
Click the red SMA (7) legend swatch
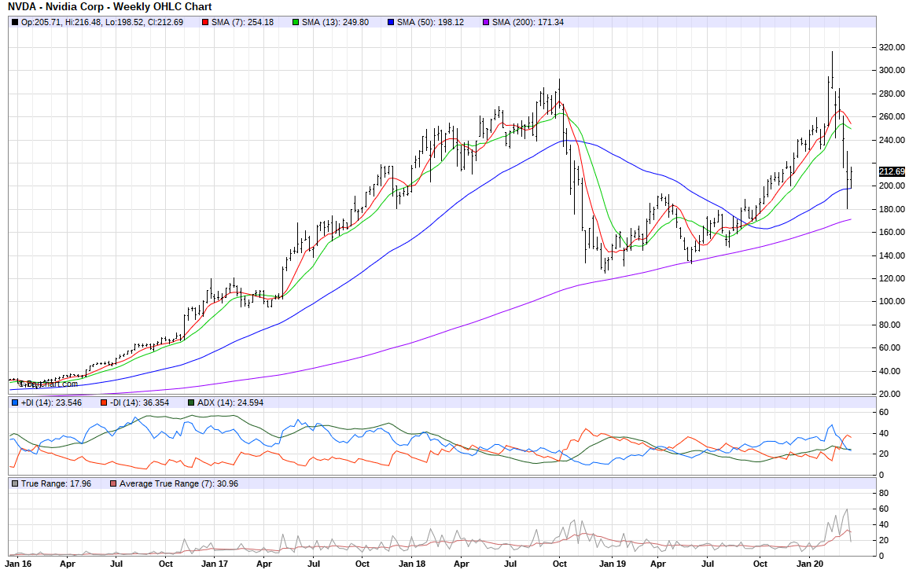[x=205, y=23]
